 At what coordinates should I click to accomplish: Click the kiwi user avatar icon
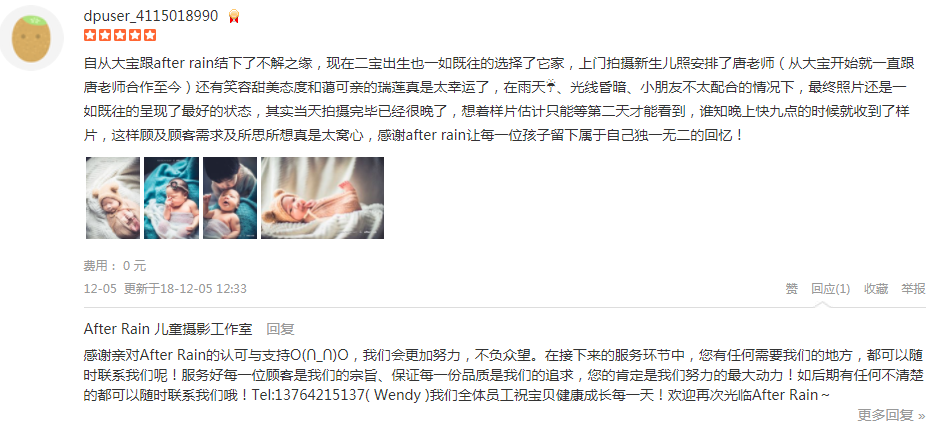pos(32,38)
